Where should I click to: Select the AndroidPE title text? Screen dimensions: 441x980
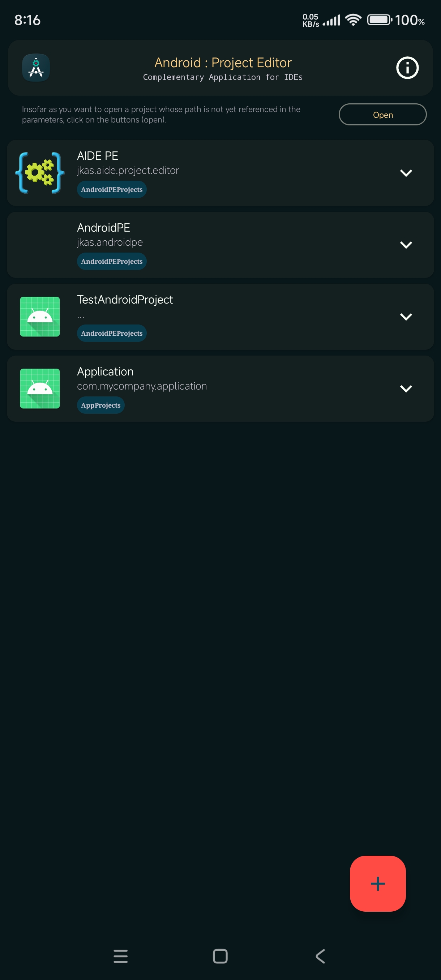[103, 228]
